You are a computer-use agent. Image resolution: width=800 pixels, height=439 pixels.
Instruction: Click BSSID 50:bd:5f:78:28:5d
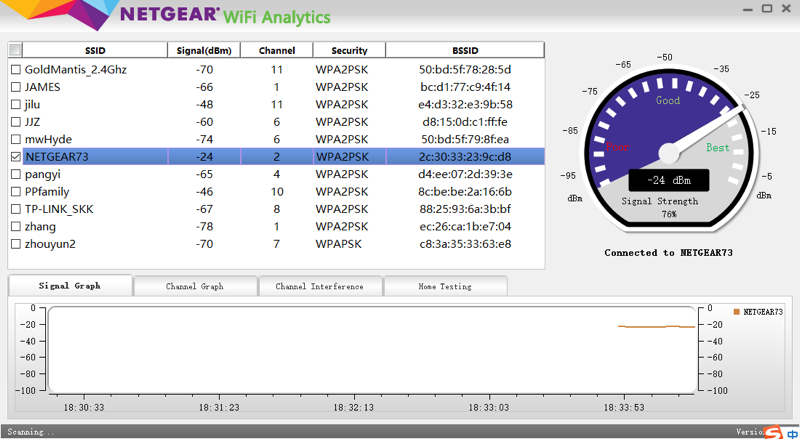(465, 69)
